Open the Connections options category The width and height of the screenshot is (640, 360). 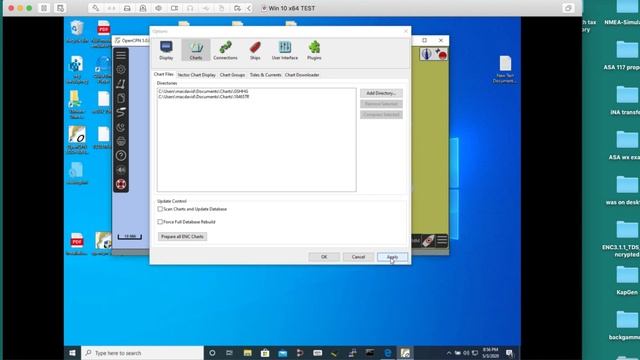[x=225, y=50]
